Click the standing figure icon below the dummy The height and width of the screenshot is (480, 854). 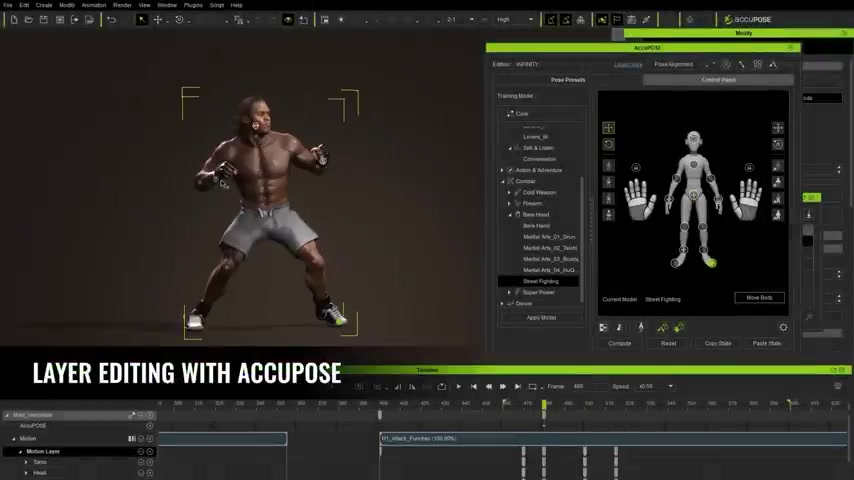640,327
